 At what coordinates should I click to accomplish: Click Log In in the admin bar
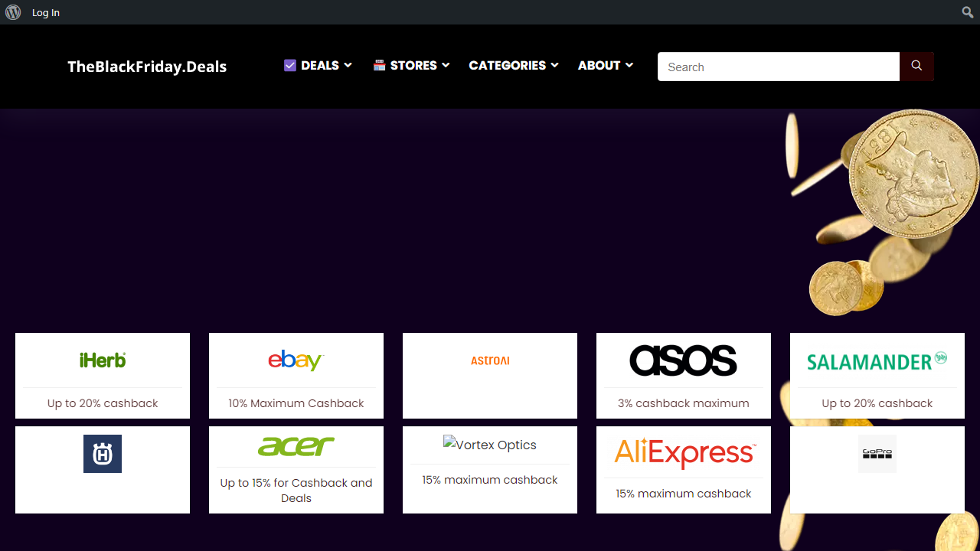(46, 12)
